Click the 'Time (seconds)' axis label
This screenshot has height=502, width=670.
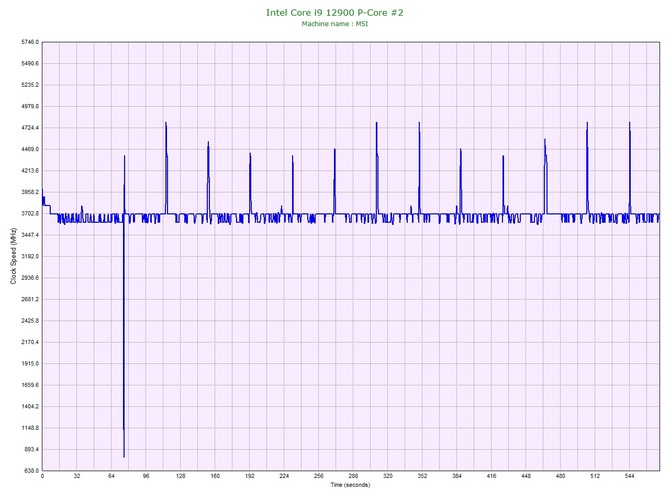tap(350, 485)
